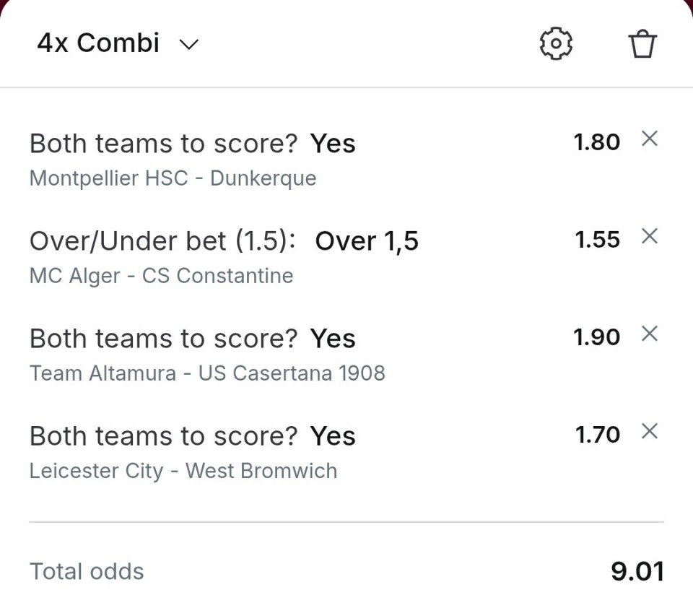693x616 pixels.
Task: Remove the Montpellier HSC - Dunkerque bet
Action: [650, 139]
